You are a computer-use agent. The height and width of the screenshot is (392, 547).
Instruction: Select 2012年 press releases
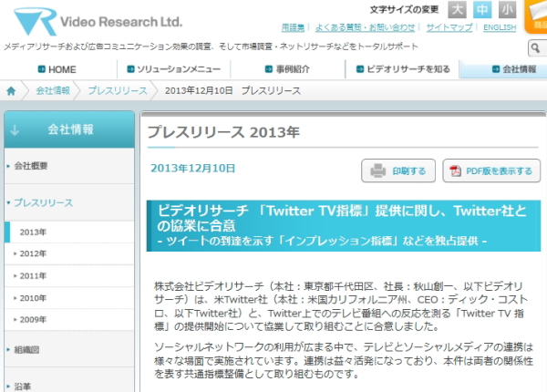pyautogui.click(x=69, y=254)
